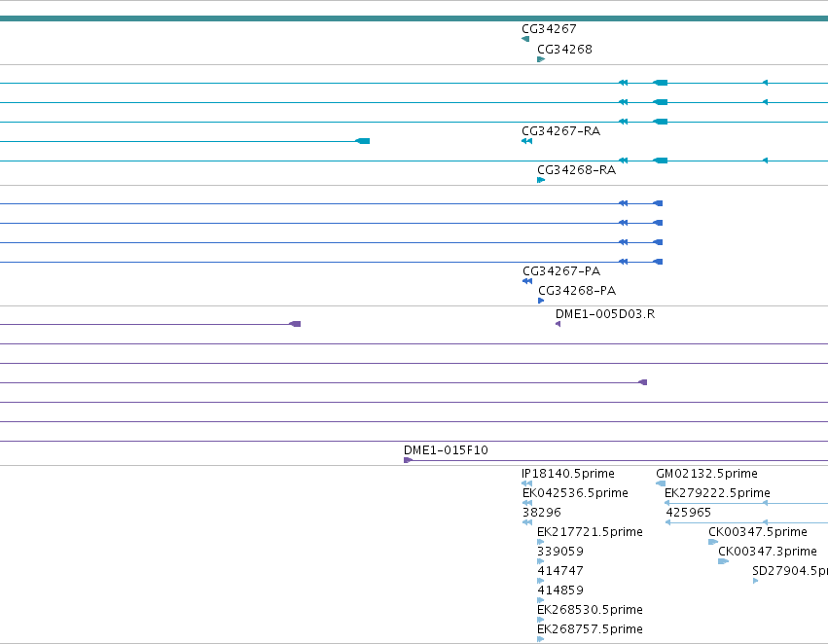828x644 pixels.
Task: Click the 38296 feature arrow glyph
Action: [x=527, y=522]
